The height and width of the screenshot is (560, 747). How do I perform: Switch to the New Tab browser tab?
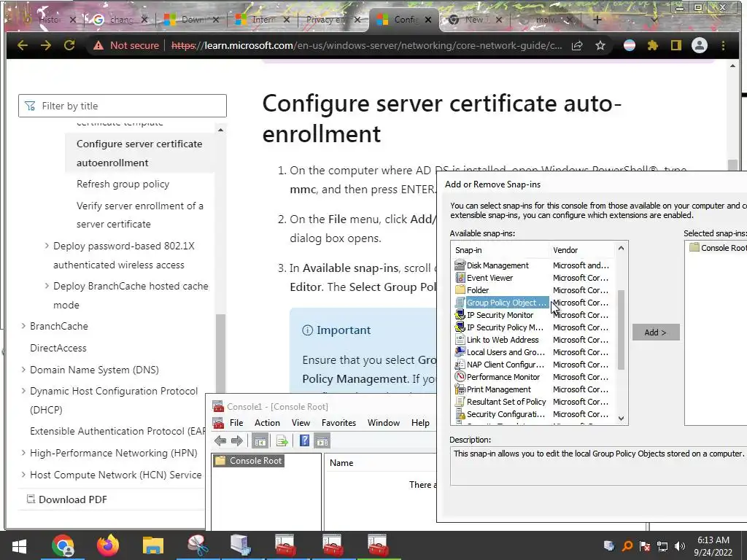pos(474,20)
